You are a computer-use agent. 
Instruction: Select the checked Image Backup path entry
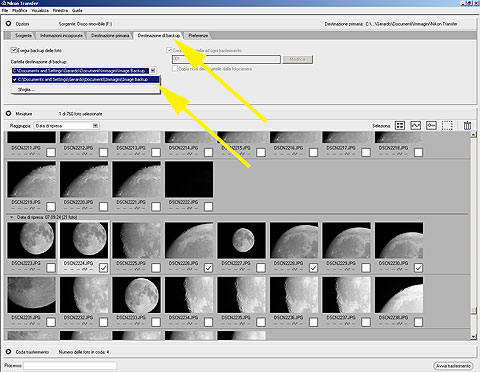click(85, 79)
